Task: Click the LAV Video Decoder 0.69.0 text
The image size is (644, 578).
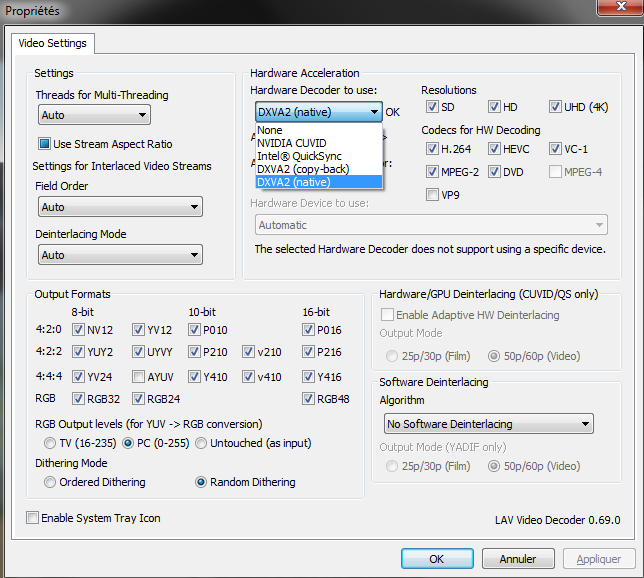Action: tap(557, 520)
